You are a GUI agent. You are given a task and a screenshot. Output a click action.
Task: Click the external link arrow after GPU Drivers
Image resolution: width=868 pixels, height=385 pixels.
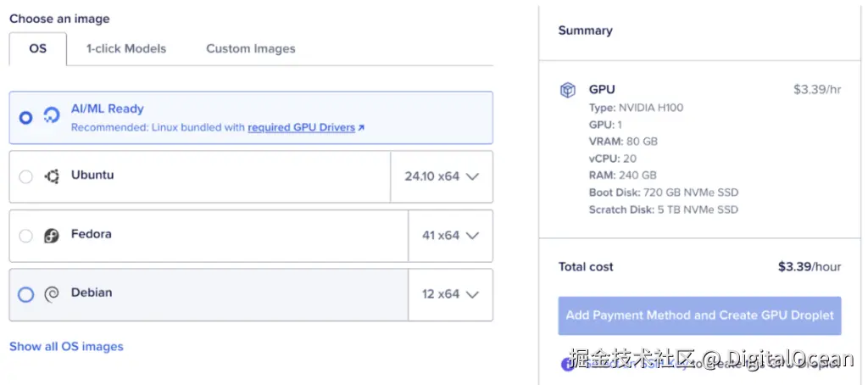point(361,128)
